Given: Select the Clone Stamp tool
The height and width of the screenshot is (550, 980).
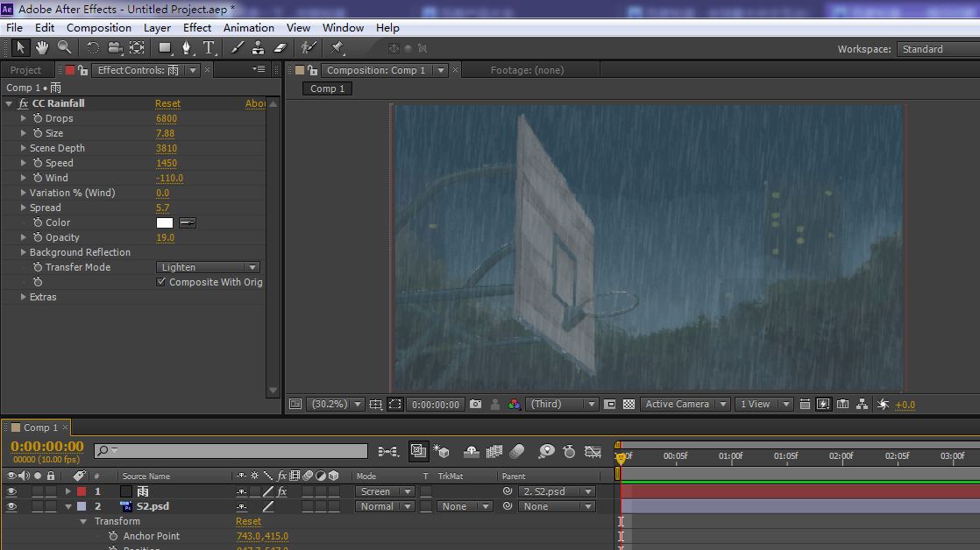Looking at the screenshot, I should (259, 48).
